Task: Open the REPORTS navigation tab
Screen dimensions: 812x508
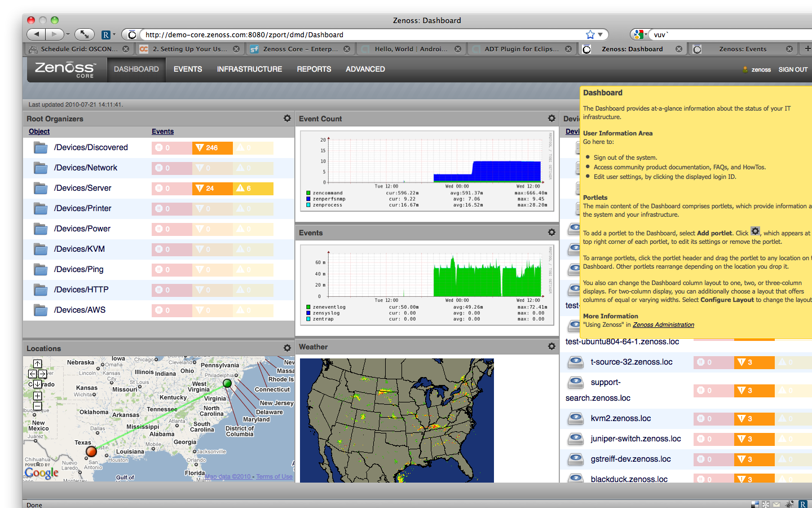Action: coord(314,69)
